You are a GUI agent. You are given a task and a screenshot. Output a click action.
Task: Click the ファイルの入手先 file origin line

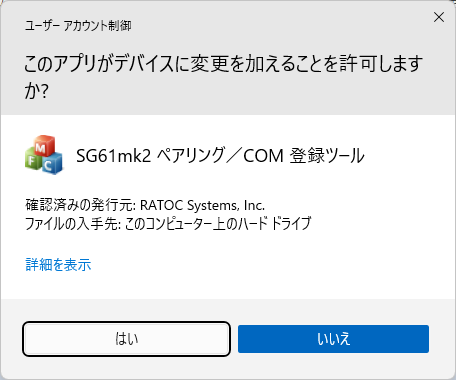click(x=168, y=224)
